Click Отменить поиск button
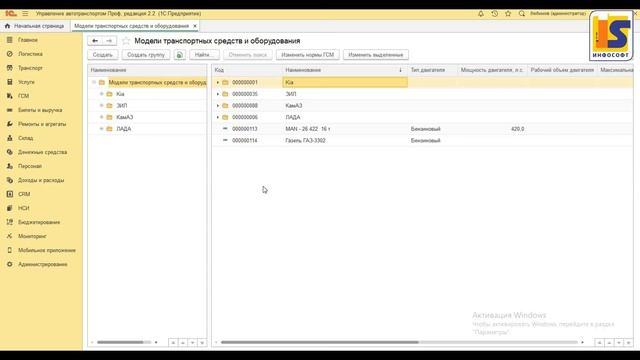The image size is (640, 360). click(248, 55)
